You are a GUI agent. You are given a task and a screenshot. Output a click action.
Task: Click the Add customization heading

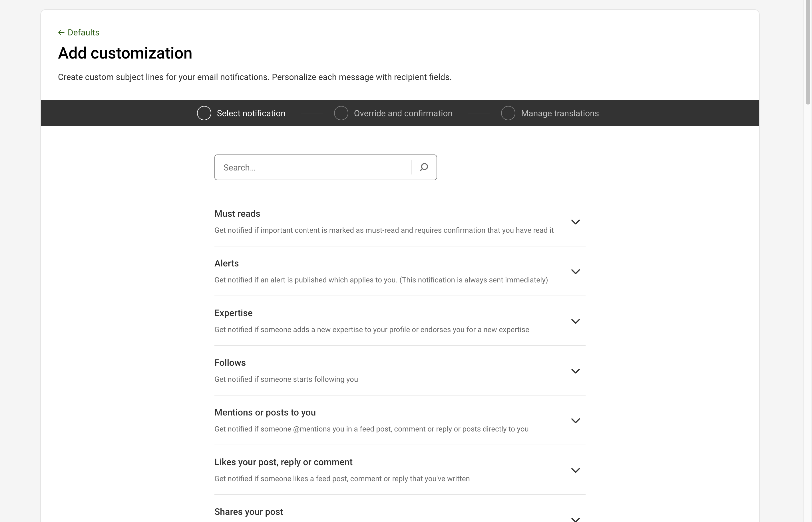125,53
